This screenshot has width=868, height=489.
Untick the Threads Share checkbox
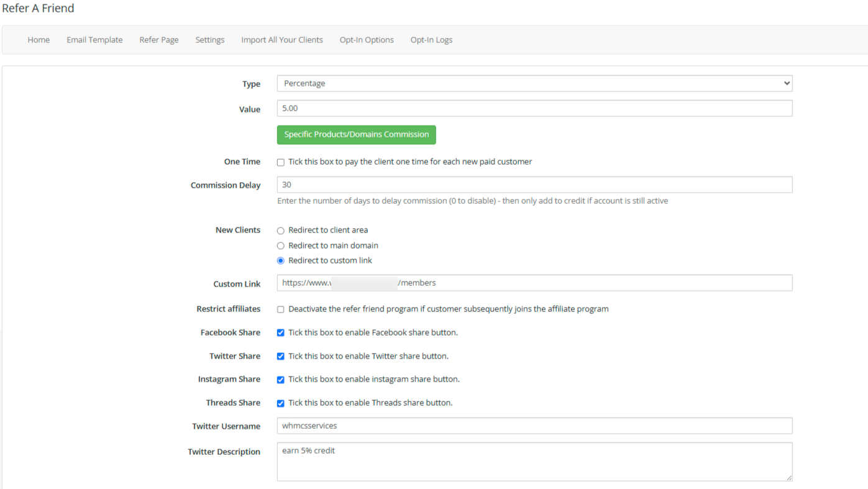point(281,403)
